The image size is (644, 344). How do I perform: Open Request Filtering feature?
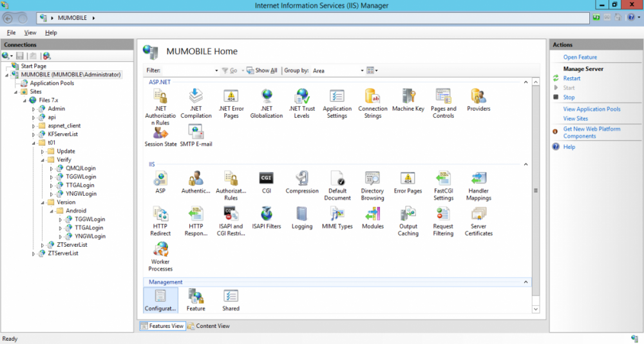click(443, 222)
